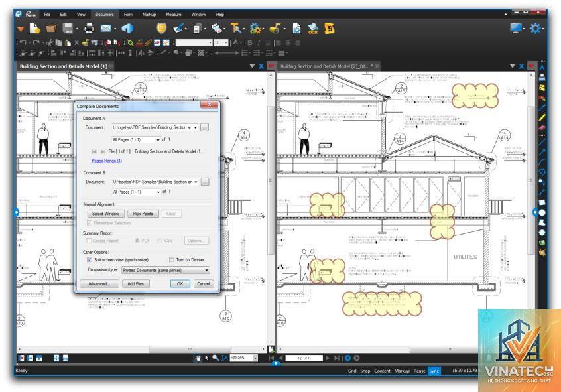The height and width of the screenshot is (392, 561).
Task: Open the Document menu
Action: [x=105, y=15]
